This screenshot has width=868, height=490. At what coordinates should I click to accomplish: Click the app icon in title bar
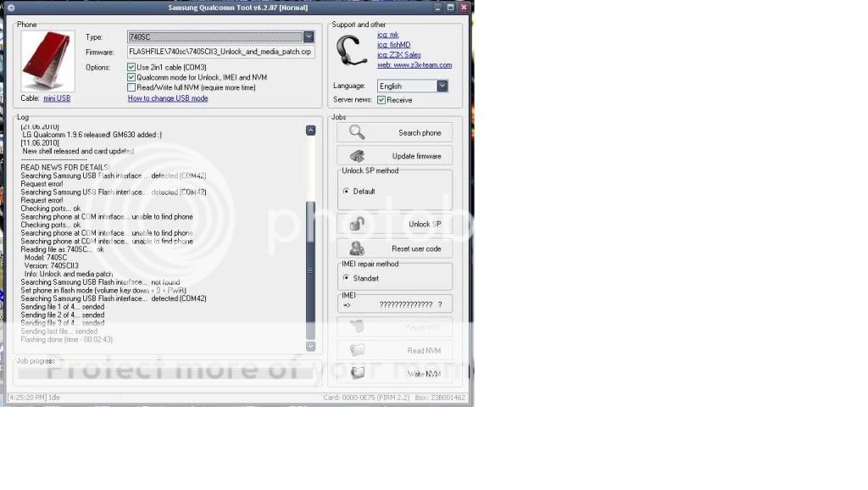10,8
